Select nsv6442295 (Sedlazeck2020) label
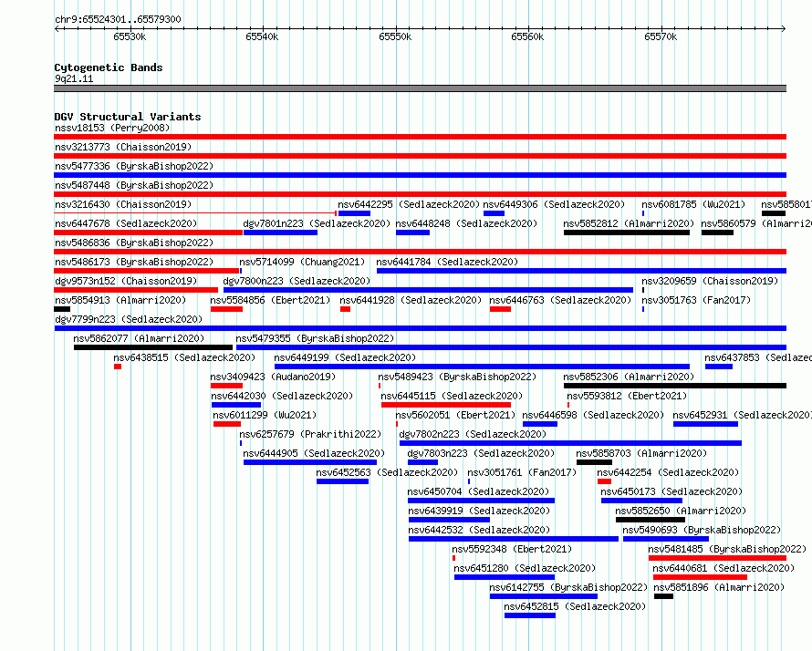Screen dimensions: 812x651 point(409,204)
